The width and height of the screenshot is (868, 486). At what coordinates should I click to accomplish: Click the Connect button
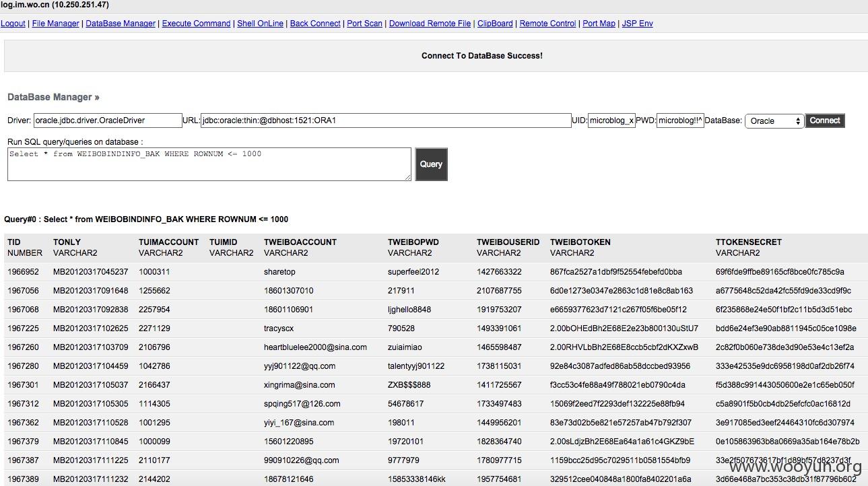825,120
